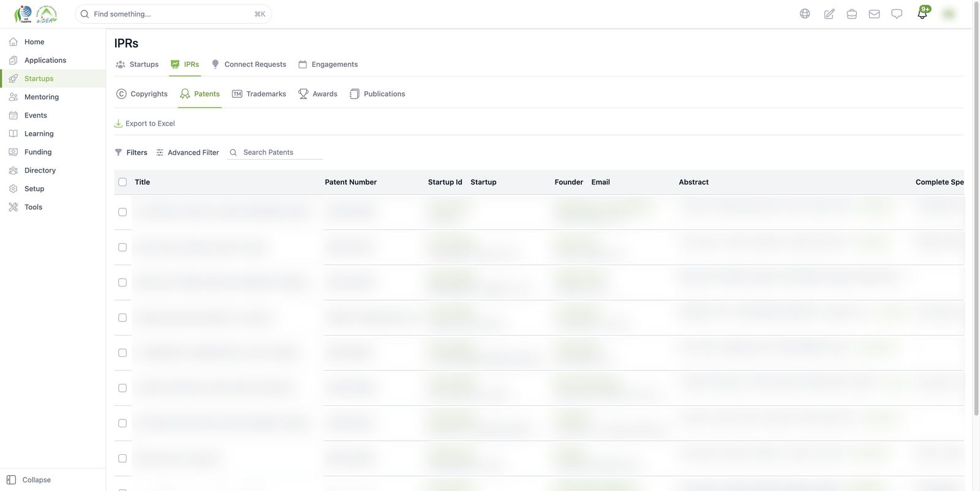
Task: Open Funding in sidebar
Action: click(53, 152)
